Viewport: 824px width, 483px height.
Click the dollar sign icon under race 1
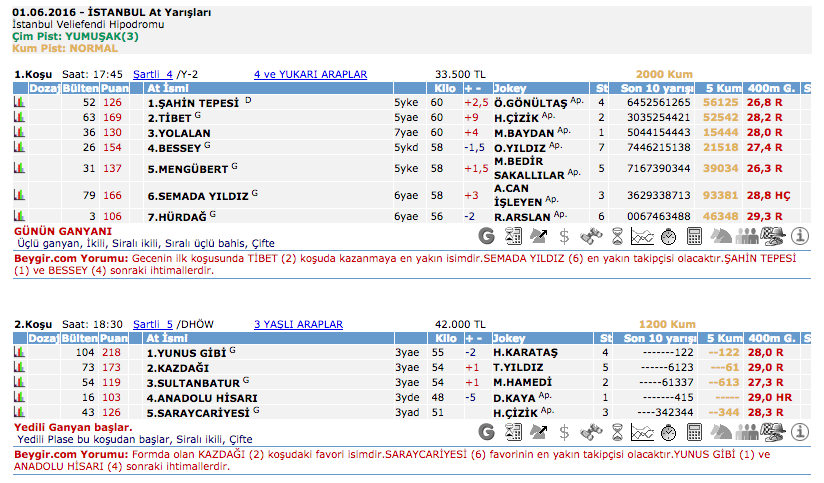pos(565,236)
